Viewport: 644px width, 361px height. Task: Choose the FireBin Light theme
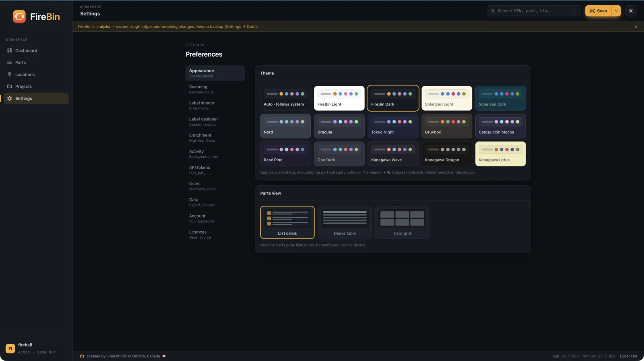click(x=339, y=98)
